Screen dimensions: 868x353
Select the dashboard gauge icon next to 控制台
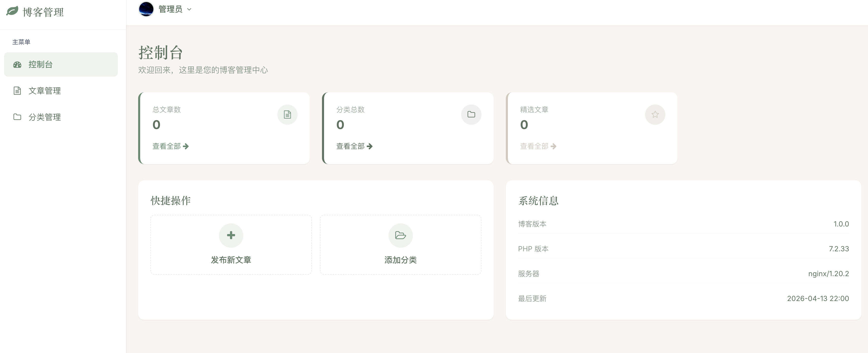(18, 64)
